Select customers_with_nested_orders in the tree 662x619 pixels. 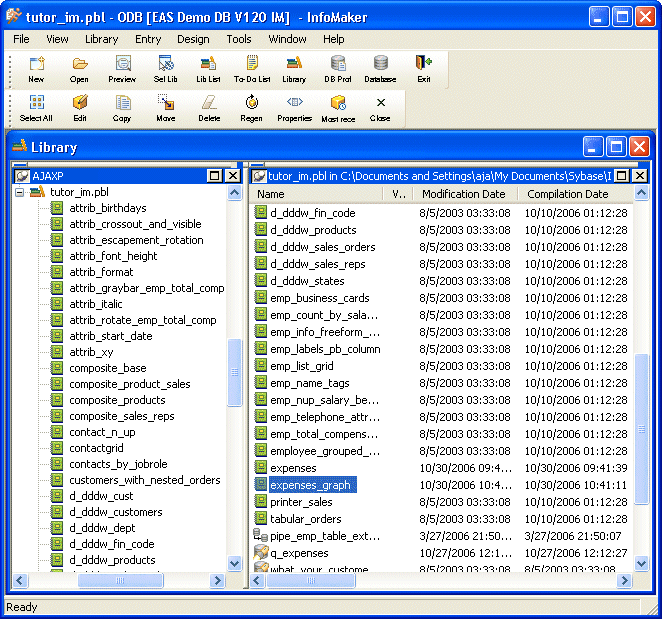tap(145, 480)
